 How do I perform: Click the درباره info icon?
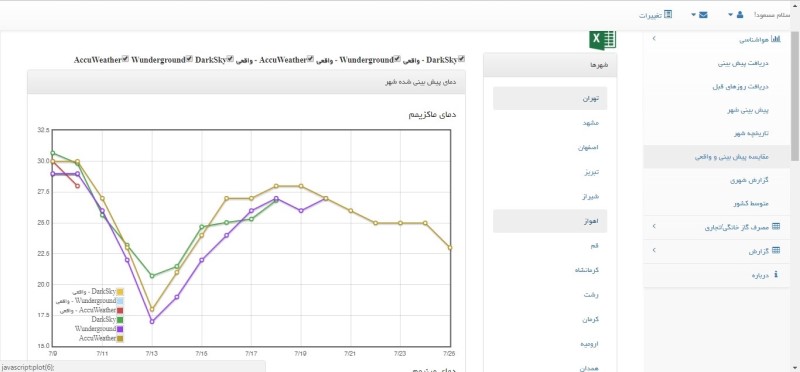coord(776,274)
